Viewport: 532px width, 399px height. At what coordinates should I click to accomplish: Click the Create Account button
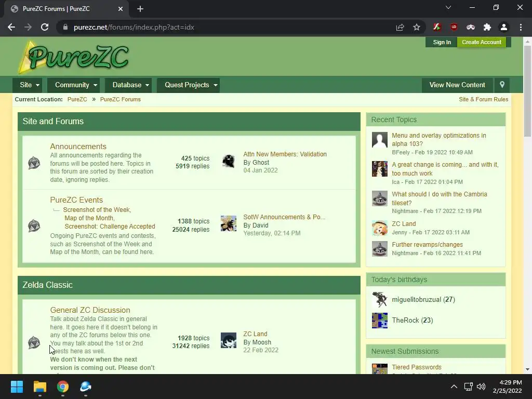click(482, 42)
